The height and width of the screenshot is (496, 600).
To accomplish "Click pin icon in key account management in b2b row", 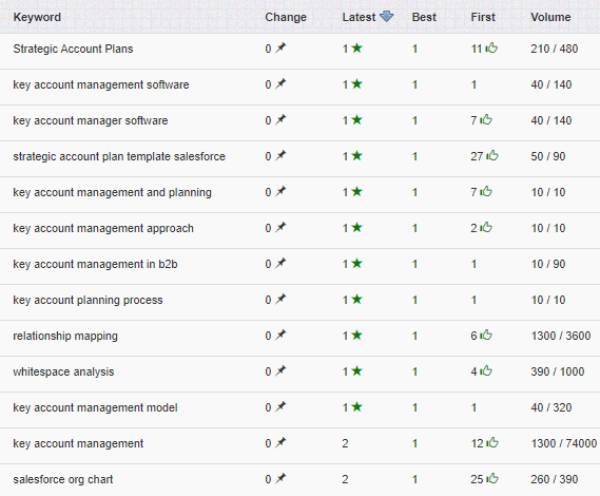I will click(x=281, y=263).
